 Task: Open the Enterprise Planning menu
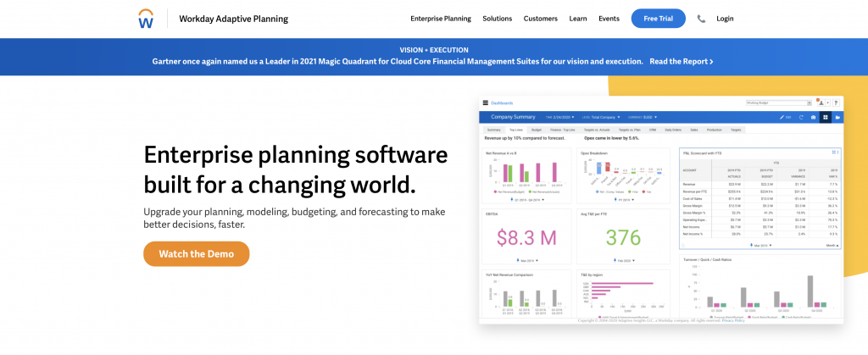tap(441, 19)
